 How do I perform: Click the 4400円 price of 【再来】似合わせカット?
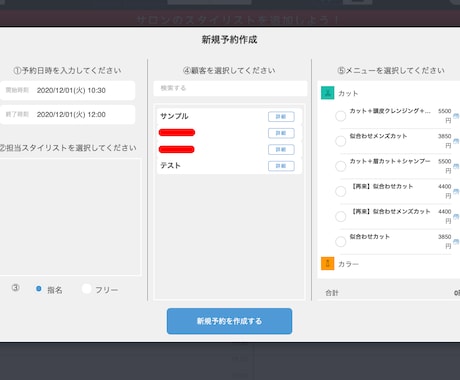tap(445, 191)
